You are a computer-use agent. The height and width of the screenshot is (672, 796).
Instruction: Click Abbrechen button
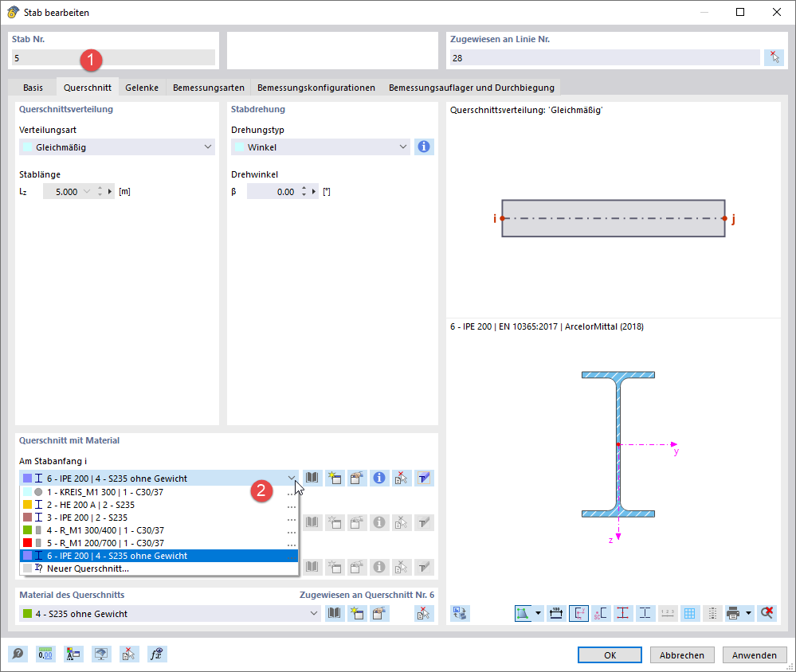coord(682,654)
